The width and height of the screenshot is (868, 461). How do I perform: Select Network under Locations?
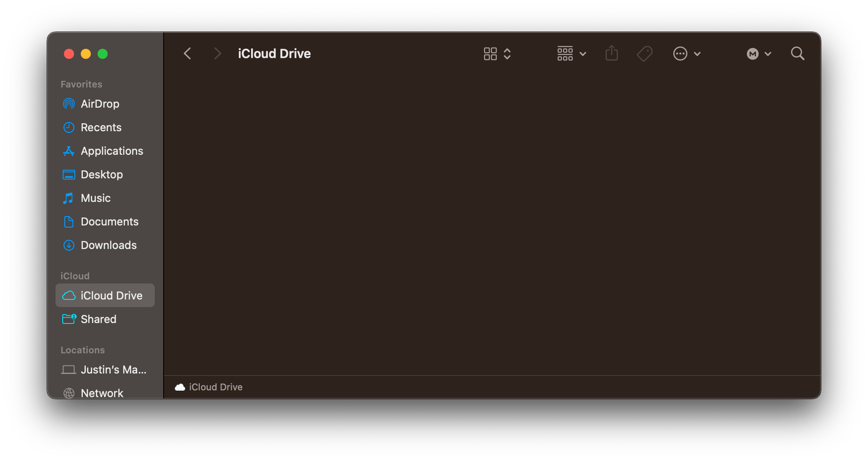(x=102, y=393)
